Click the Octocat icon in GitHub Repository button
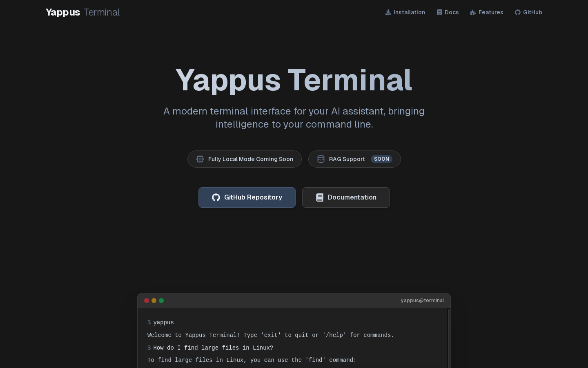588x368 pixels. pyautogui.click(x=216, y=197)
